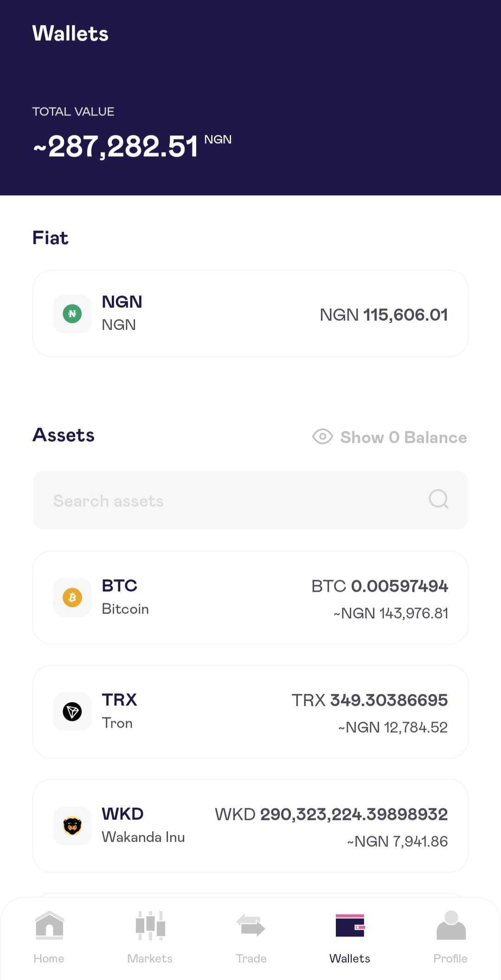This screenshot has width=501, height=980.
Task: Switch to the Markets tab label
Action: pos(150,958)
